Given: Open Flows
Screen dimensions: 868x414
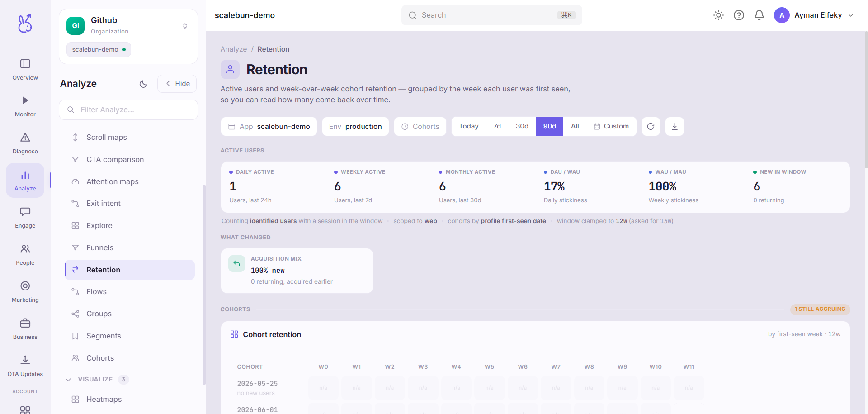Looking at the screenshot, I should pos(130,292).
